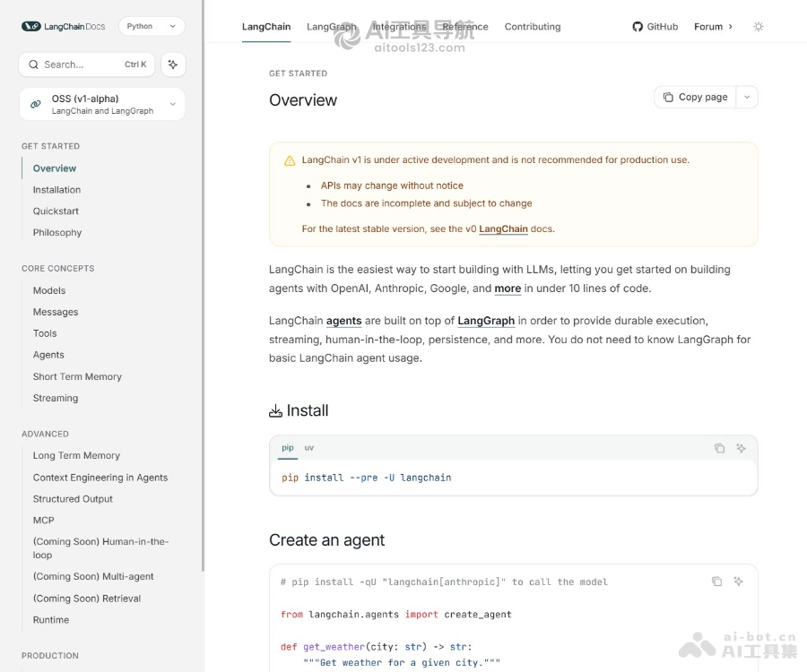
Task: Click the download icon beside Install heading
Action: pyautogui.click(x=276, y=410)
